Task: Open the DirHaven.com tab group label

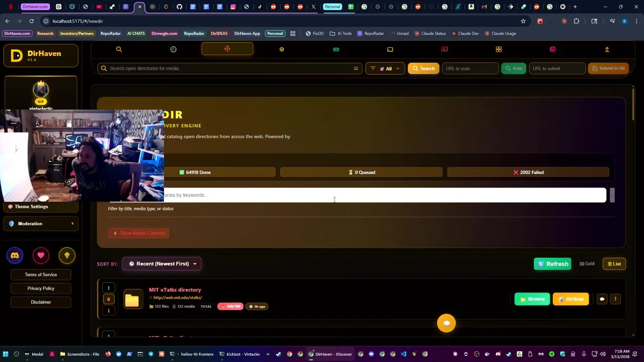Action: (x=35, y=7)
